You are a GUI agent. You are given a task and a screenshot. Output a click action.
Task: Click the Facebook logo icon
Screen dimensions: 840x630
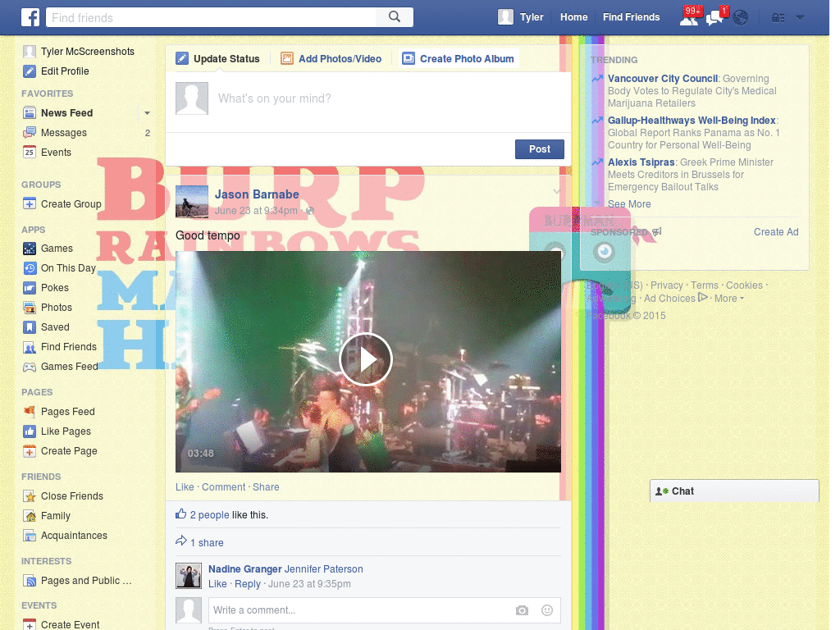30,17
